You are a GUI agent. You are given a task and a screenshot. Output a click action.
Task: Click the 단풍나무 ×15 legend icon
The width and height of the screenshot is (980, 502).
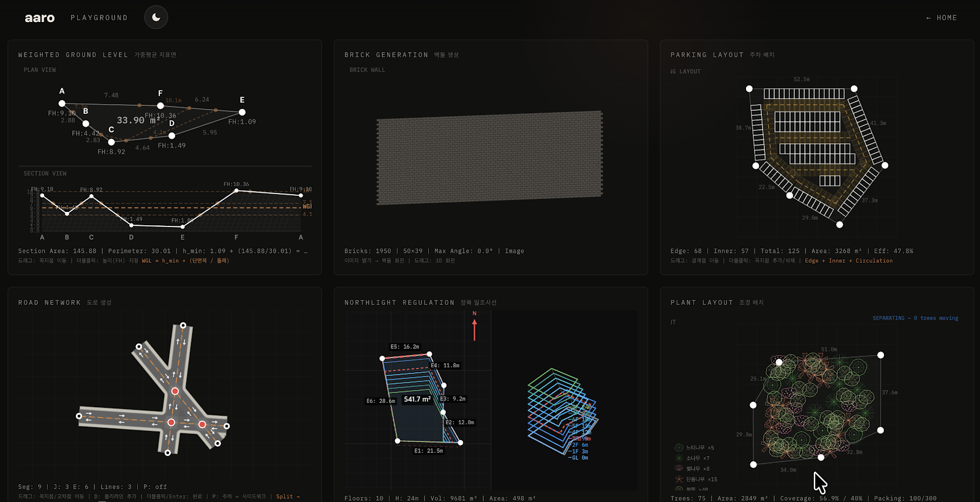[x=679, y=479]
